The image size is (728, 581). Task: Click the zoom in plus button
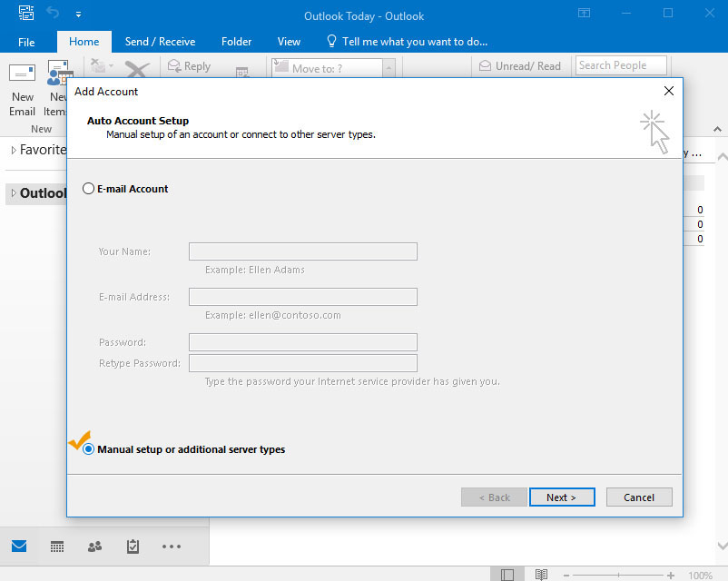click(671, 576)
